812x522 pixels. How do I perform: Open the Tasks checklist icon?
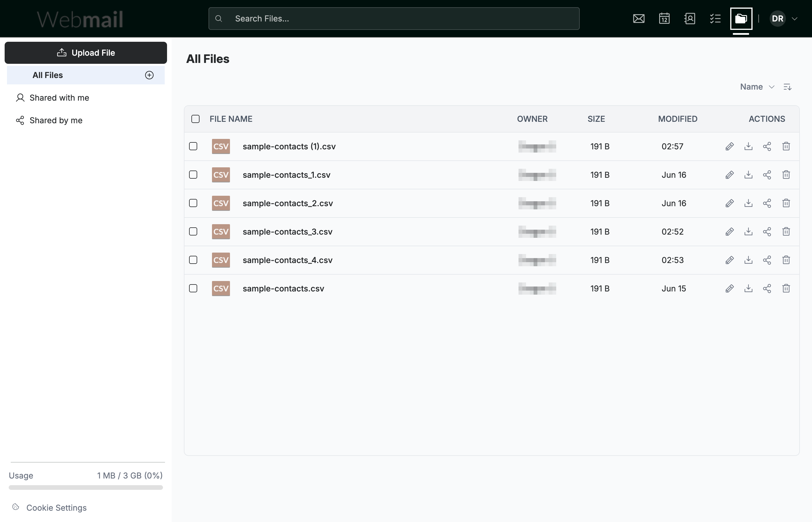pyautogui.click(x=715, y=19)
